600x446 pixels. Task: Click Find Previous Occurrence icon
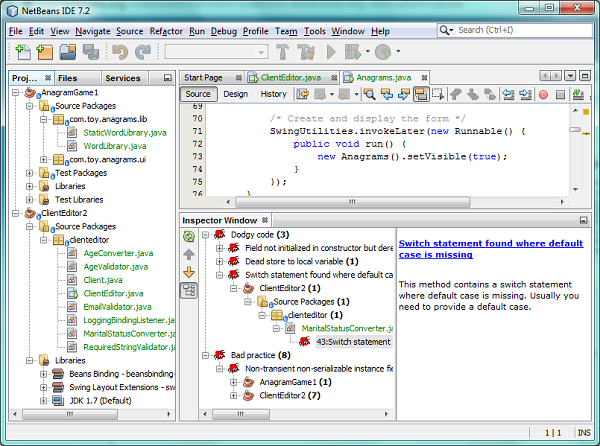[387, 94]
